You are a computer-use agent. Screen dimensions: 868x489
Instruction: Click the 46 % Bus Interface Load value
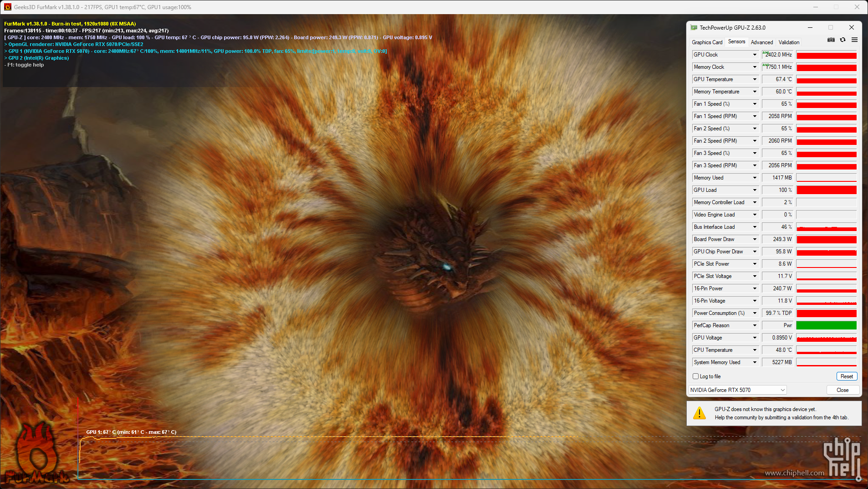tap(777, 227)
